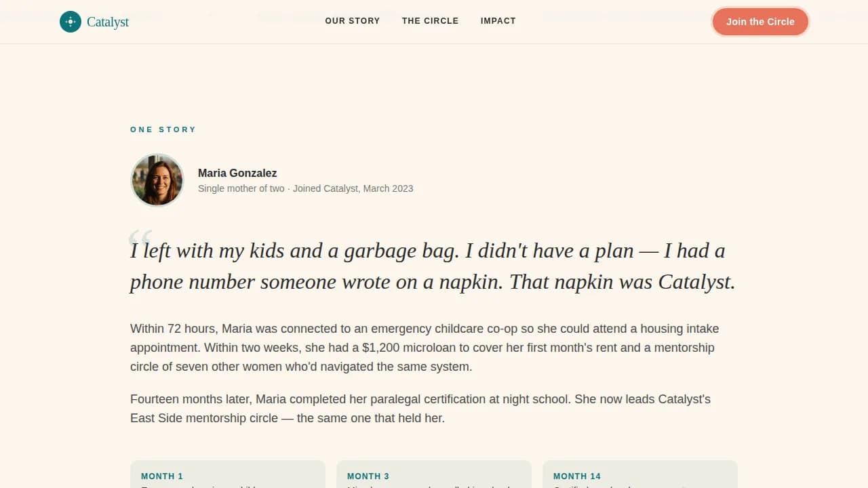The image size is (868, 488).
Task: Open the Our Story nav item
Action: 353,21
